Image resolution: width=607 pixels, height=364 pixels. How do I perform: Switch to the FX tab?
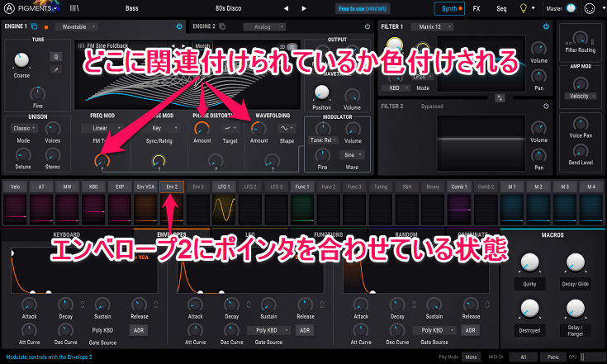point(477,8)
